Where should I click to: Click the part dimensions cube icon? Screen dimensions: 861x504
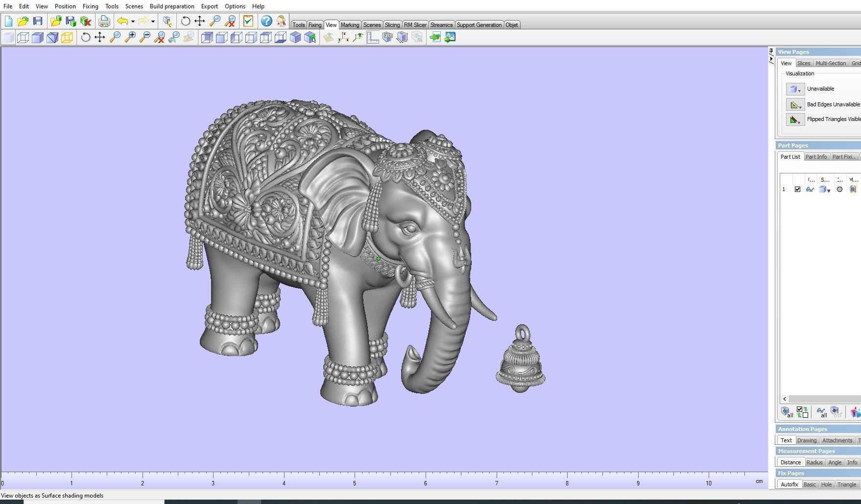[x=402, y=37]
